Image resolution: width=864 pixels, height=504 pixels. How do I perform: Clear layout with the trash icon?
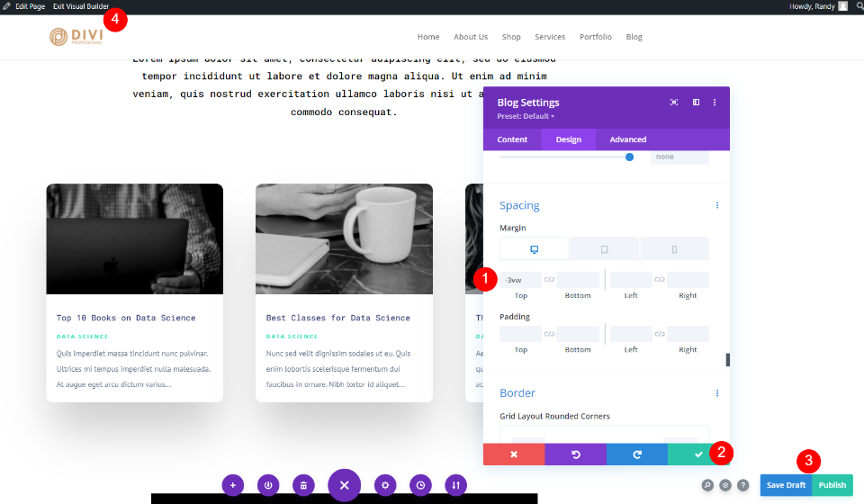tap(303, 485)
